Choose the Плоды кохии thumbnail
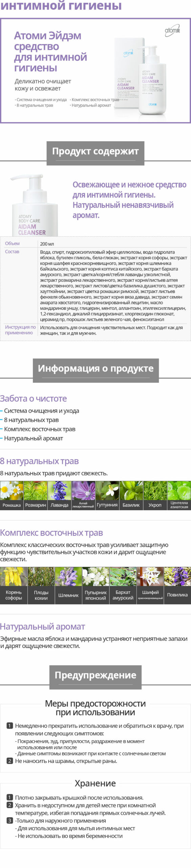Screen dimensions: 191x868 (x=41, y=586)
